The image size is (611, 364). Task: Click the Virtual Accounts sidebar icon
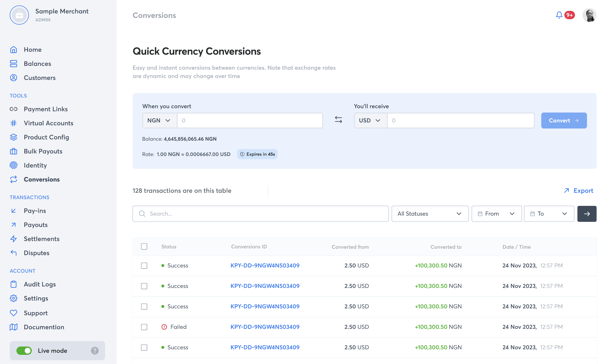point(13,123)
